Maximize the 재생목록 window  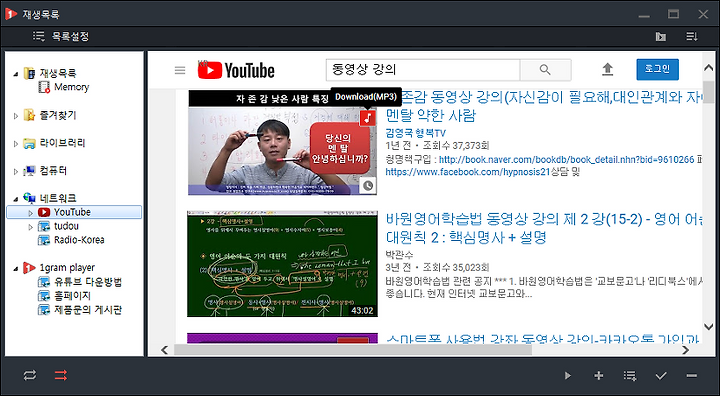[674, 14]
